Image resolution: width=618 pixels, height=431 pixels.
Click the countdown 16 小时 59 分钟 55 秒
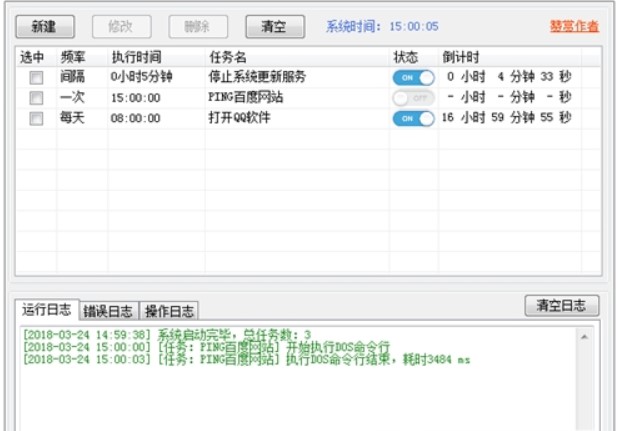click(x=506, y=118)
